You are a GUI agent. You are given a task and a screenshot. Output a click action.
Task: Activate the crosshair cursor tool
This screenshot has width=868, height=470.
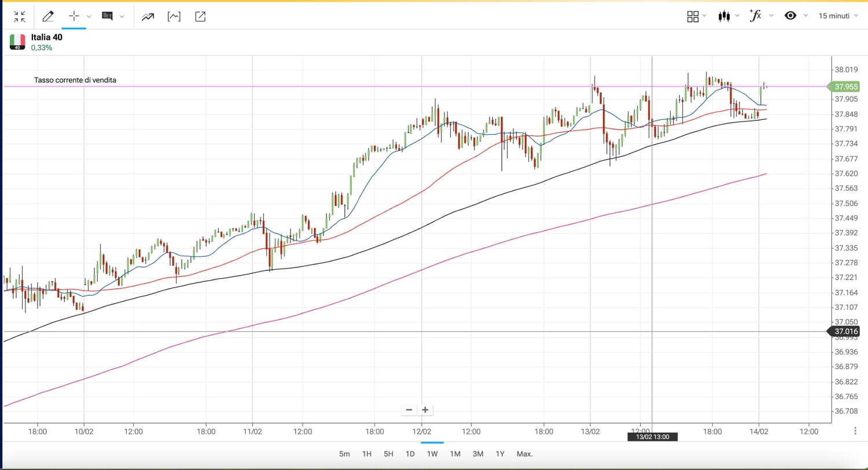tap(73, 16)
